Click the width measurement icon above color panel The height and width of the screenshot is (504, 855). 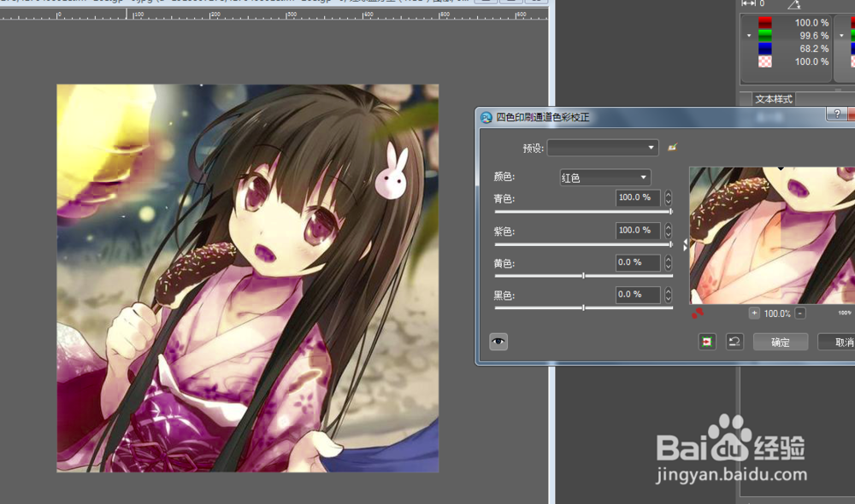pyautogui.click(x=749, y=3)
